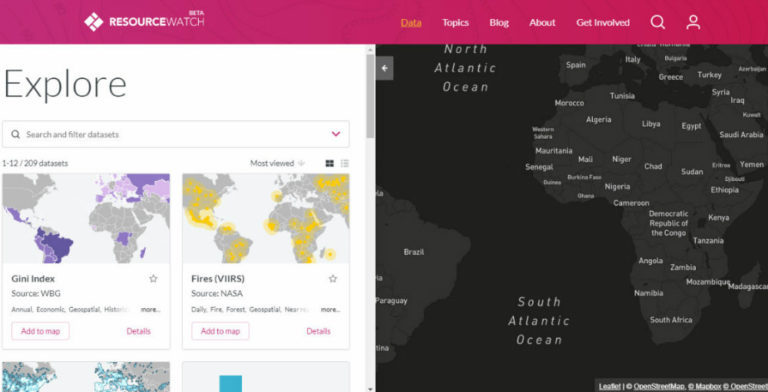Image resolution: width=768 pixels, height=392 pixels.
Task: Switch to grid view icon
Action: coord(330,163)
